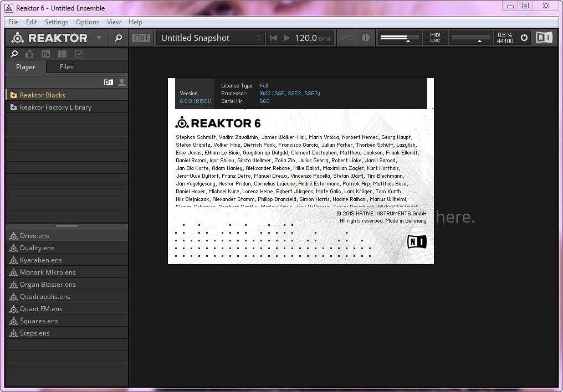
Task: Open the Help menu
Action: 135,22
